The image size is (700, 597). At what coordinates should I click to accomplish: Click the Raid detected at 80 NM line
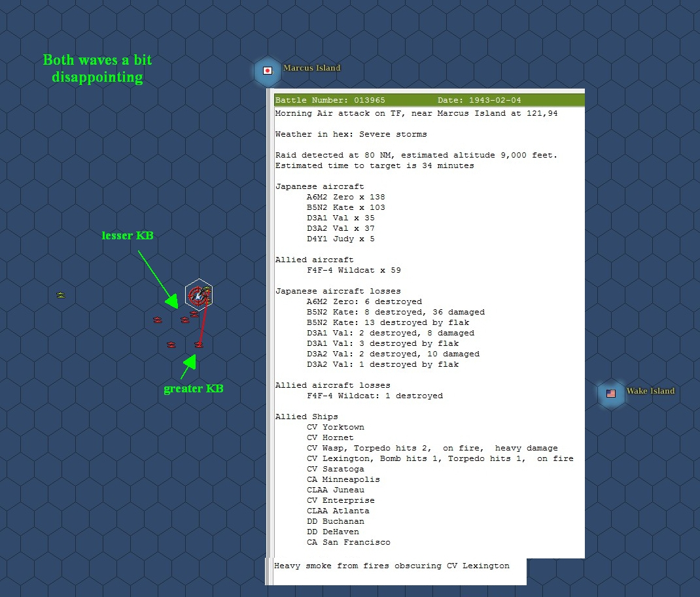pos(416,155)
